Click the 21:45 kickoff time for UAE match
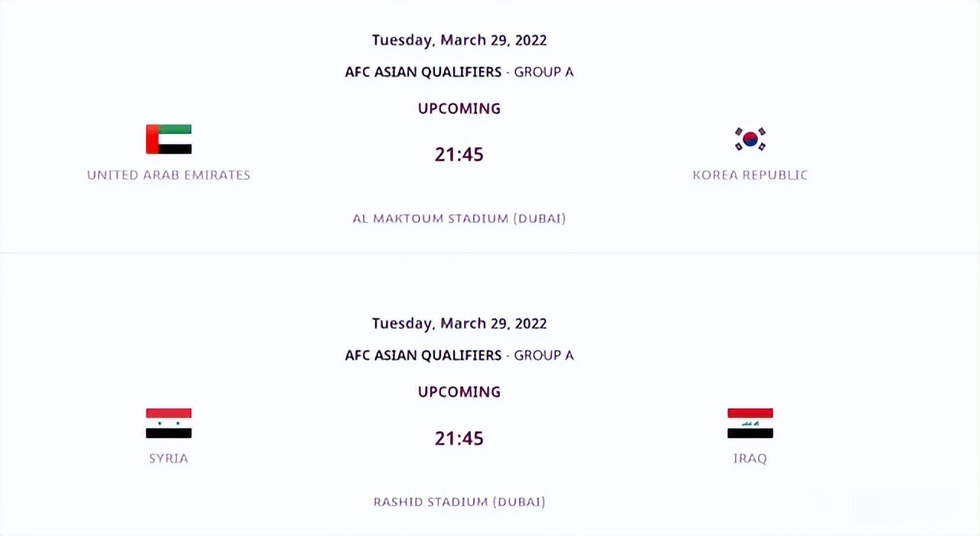The height and width of the screenshot is (536, 980). pos(459,155)
